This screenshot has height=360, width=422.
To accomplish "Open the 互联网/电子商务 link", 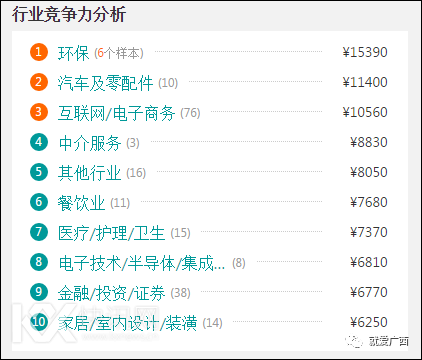I will [116, 113].
